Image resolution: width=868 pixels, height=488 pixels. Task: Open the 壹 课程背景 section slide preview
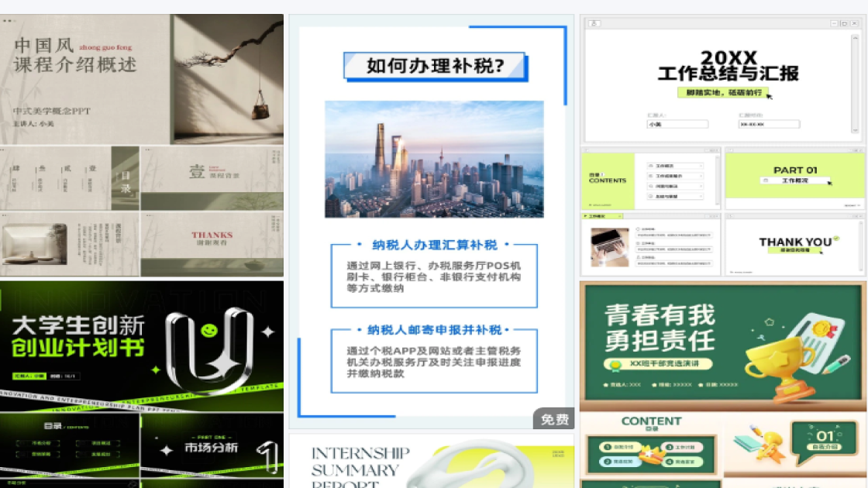212,178
